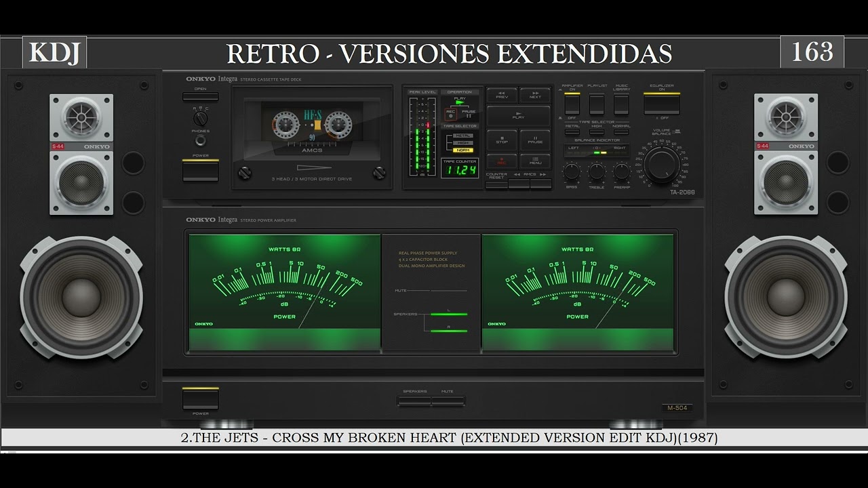Open the MENU button on the deck
Screen dimensions: 868x488
point(535,161)
